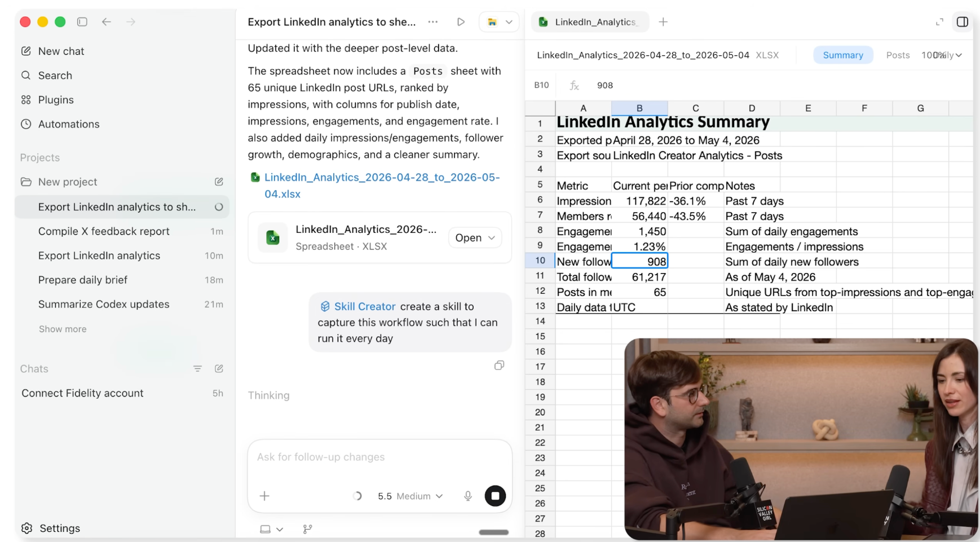Click the git branch icon
Viewport: 980px width, 542px height.
(x=307, y=529)
